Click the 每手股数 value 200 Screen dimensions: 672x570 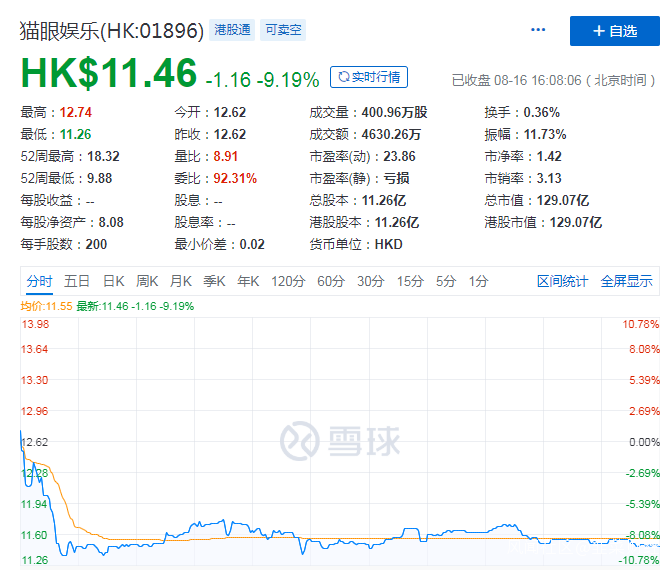pyautogui.click(x=96, y=244)
